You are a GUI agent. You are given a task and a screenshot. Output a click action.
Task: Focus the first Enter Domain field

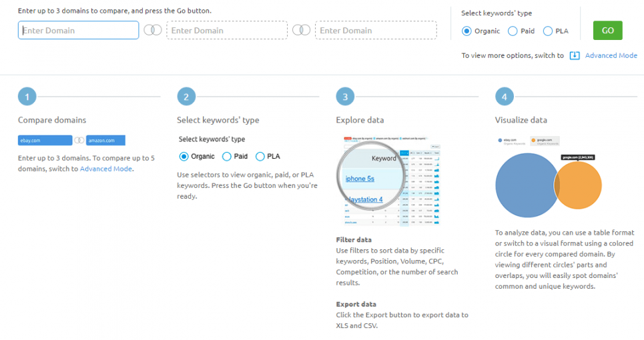(78, 31)
